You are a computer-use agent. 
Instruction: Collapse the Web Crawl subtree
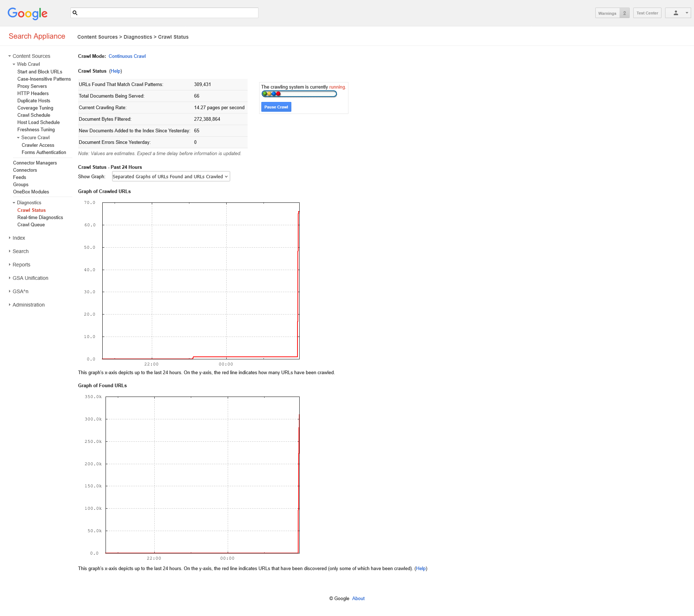pos(14,64)
